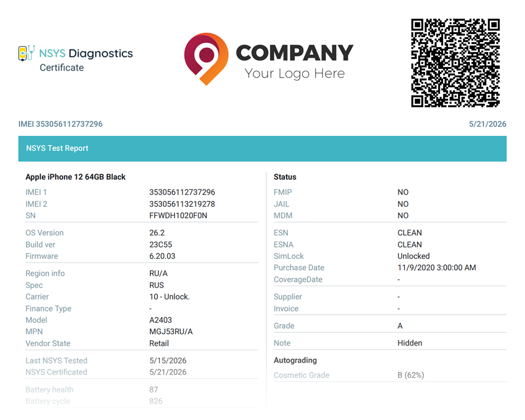525x420 pixels.
Task: Click the FMIP status NO value
Action: pyautogui.click(x=403, y=192)
